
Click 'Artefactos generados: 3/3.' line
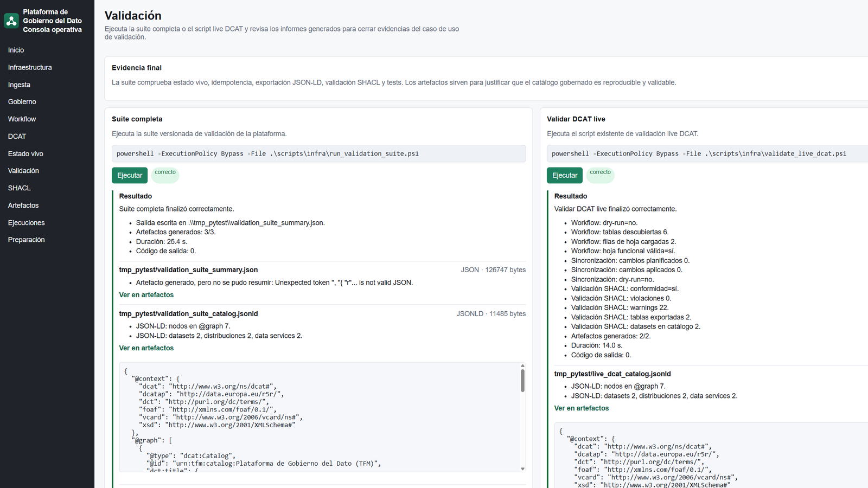click(x=176, y=232)
